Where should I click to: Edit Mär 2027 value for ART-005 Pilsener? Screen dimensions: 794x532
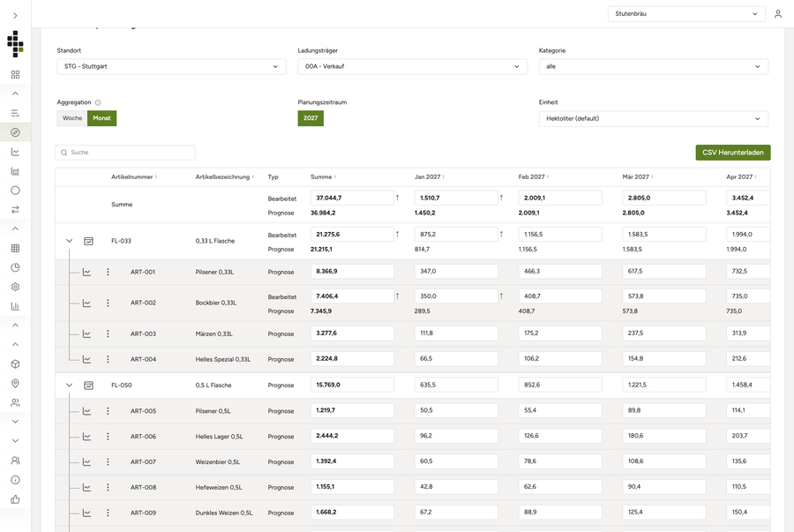point(663,410)
